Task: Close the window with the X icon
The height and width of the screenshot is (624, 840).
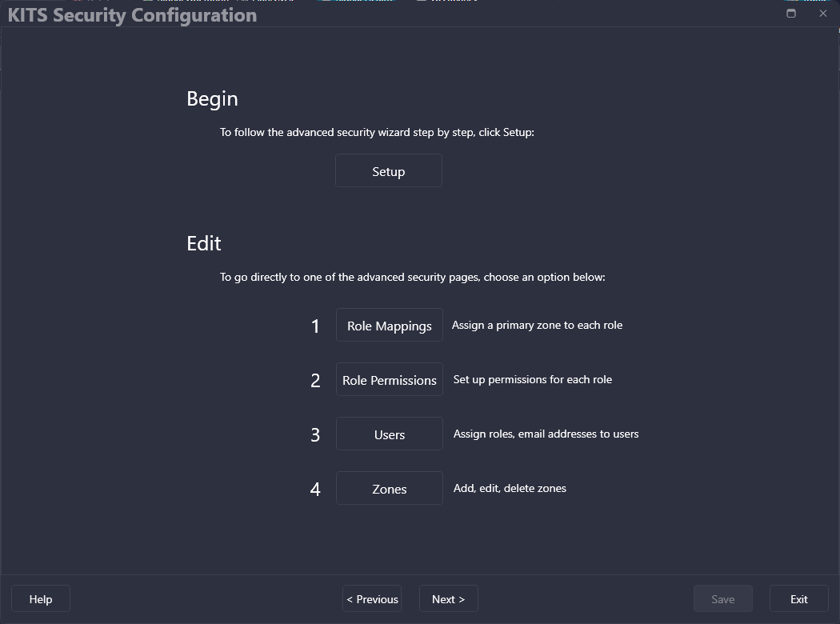Action: [823, 14]
